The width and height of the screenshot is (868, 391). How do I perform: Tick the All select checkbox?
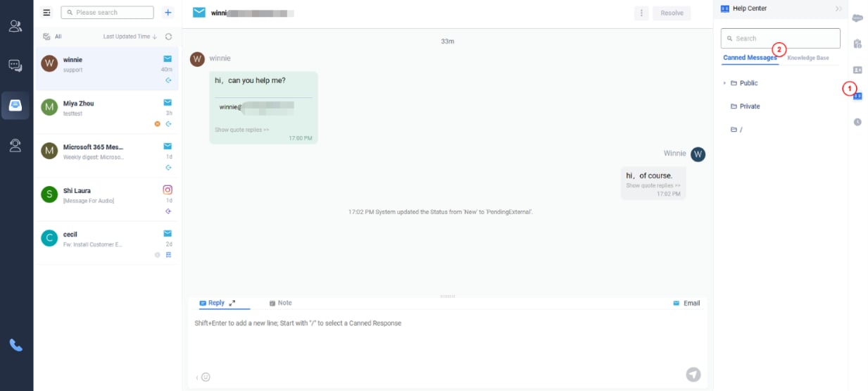pyautogui.click(x=46, y=37)
